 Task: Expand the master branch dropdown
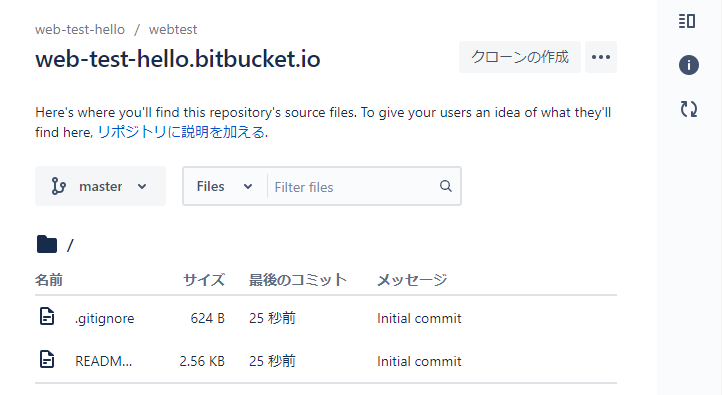(x=100, y=186)
